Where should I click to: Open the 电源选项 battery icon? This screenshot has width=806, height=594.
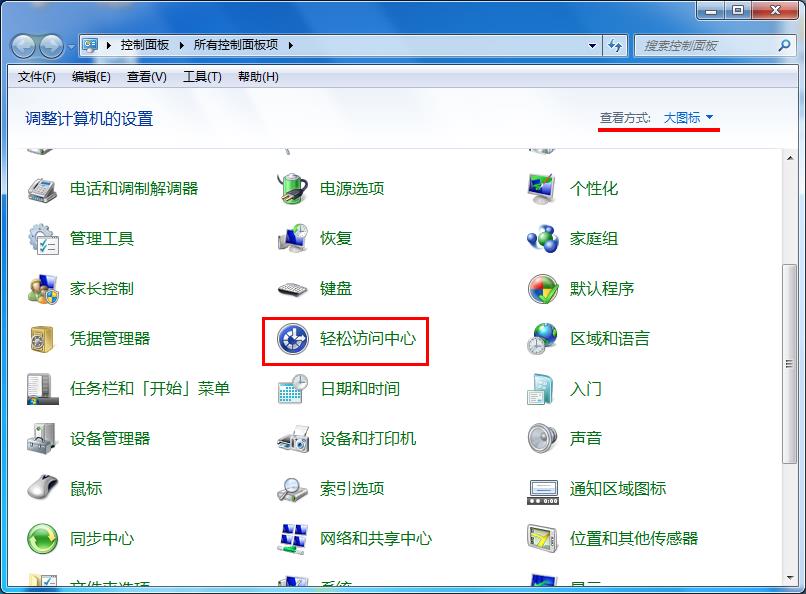click(292, 189)
